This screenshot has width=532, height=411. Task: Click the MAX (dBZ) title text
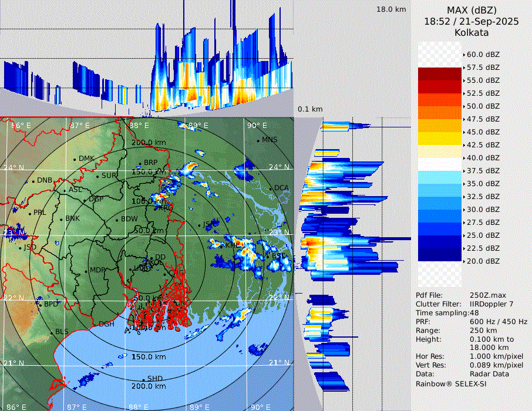(x=472, y=10)
